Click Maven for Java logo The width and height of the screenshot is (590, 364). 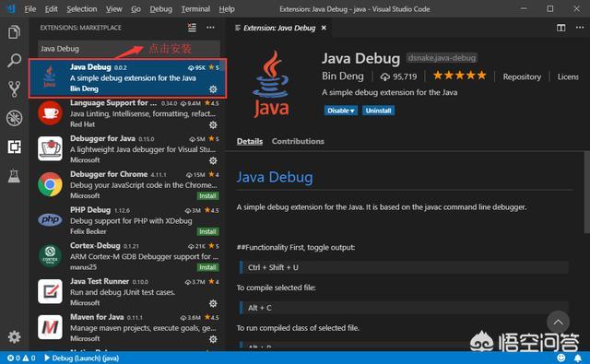tap(50, 327)
